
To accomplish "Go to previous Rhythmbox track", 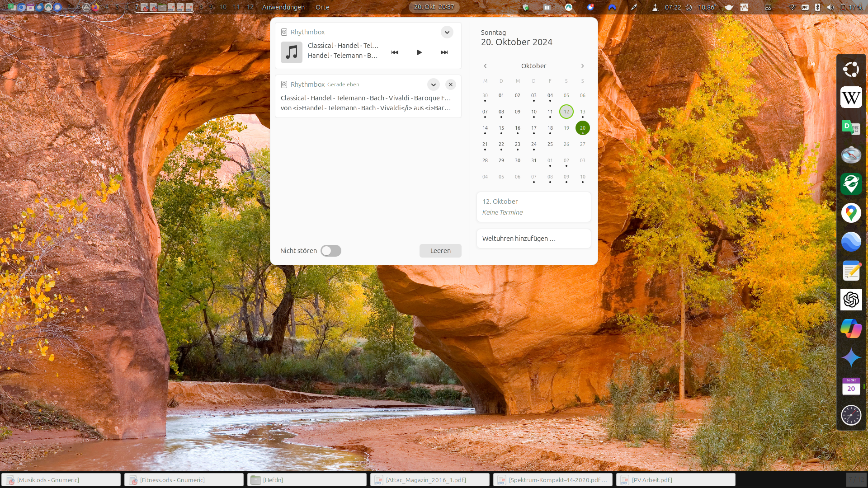I will tap(395, 52).
